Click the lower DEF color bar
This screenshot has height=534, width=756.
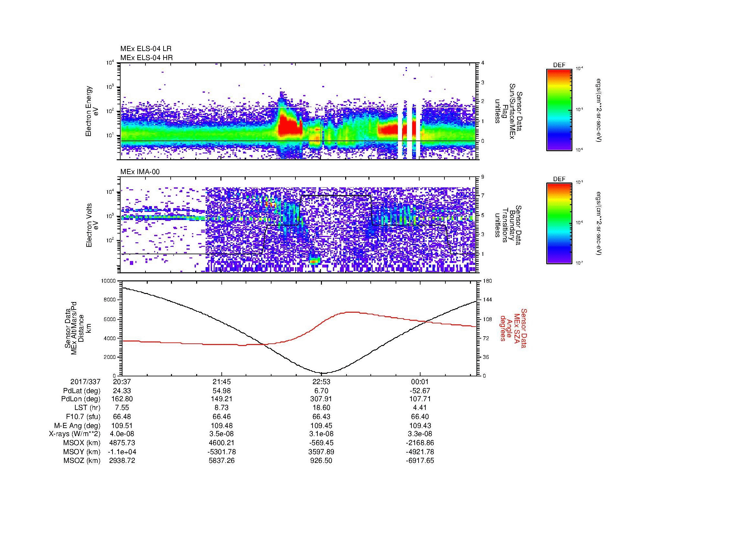point(559,224)
